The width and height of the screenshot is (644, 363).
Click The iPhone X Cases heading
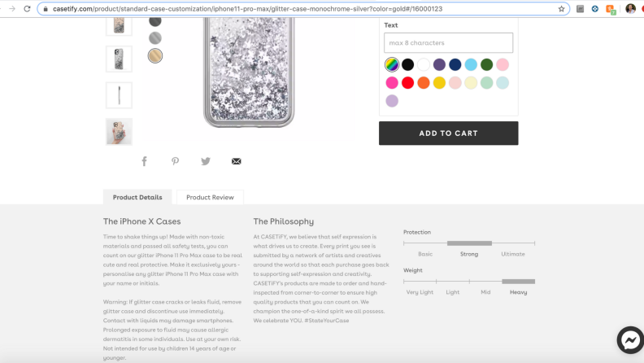click(141, 221)
